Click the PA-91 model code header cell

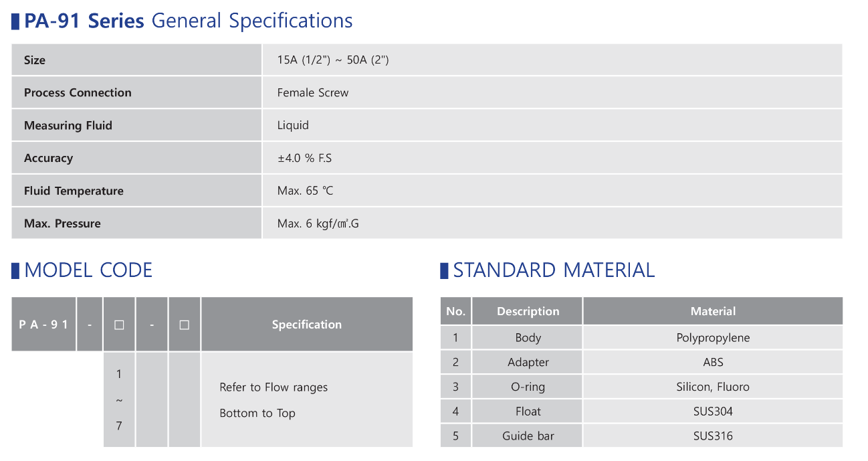click(x=44, y=325)
